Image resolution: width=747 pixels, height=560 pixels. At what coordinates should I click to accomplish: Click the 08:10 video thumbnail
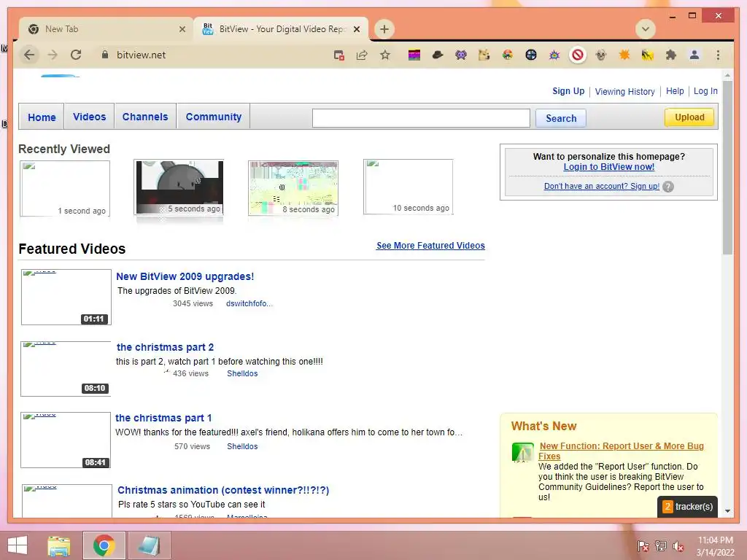pos(66,368)
